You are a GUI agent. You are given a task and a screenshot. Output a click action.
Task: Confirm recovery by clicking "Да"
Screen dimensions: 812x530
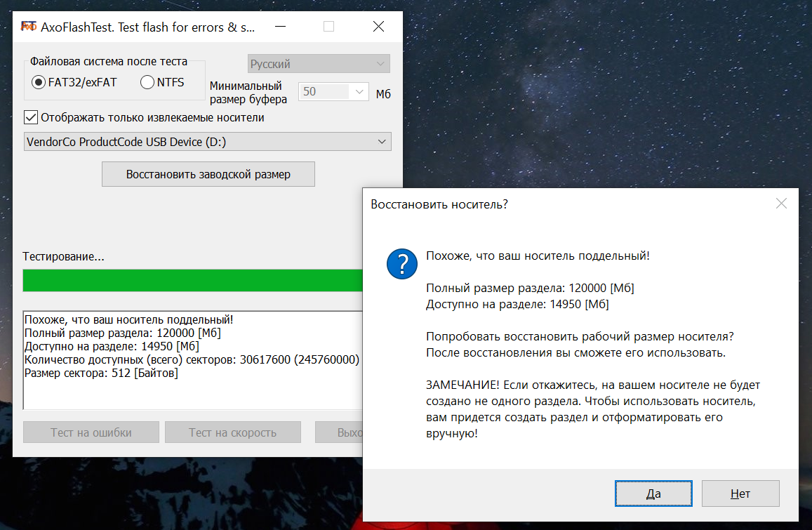click(x=653, y=493)
